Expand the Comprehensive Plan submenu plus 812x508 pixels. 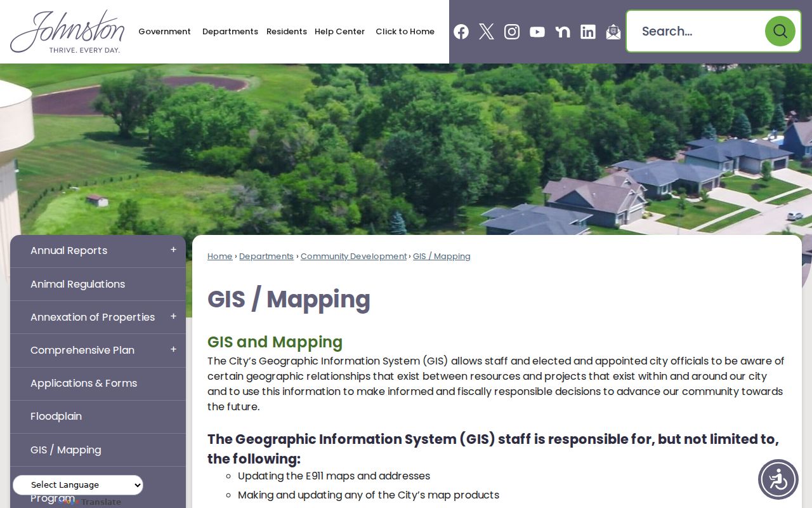[x=173, y=349]
